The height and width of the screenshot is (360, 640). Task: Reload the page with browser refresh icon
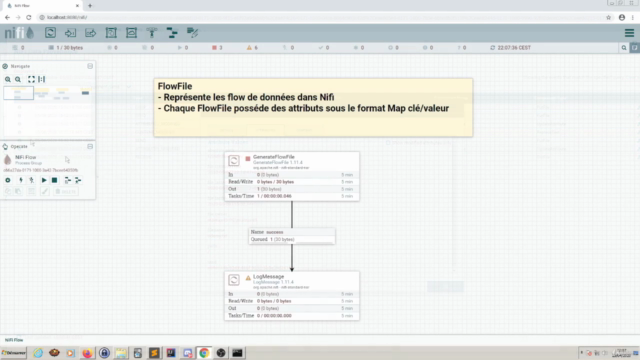29,18
